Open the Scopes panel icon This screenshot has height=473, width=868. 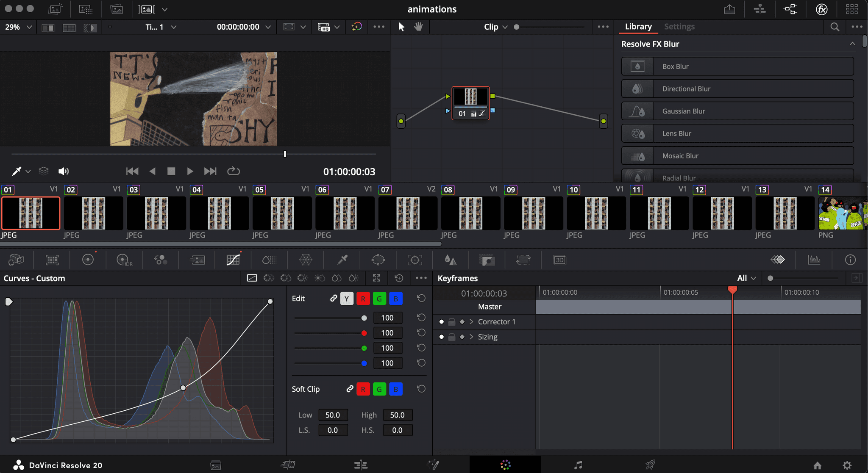click(x=814, y=260)
